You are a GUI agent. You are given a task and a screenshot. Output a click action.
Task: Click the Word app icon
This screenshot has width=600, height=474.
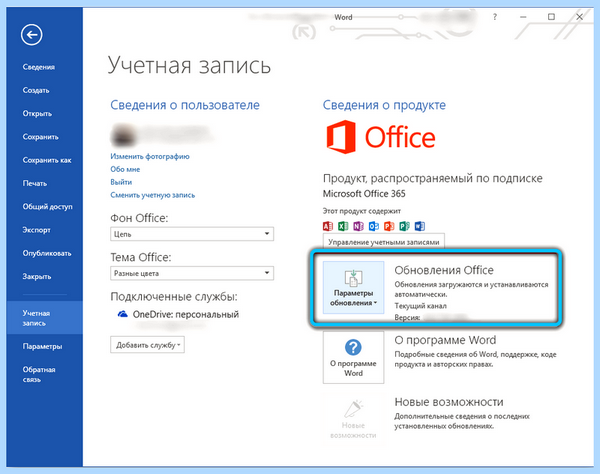pyautogui.click(x=420, y=226)
